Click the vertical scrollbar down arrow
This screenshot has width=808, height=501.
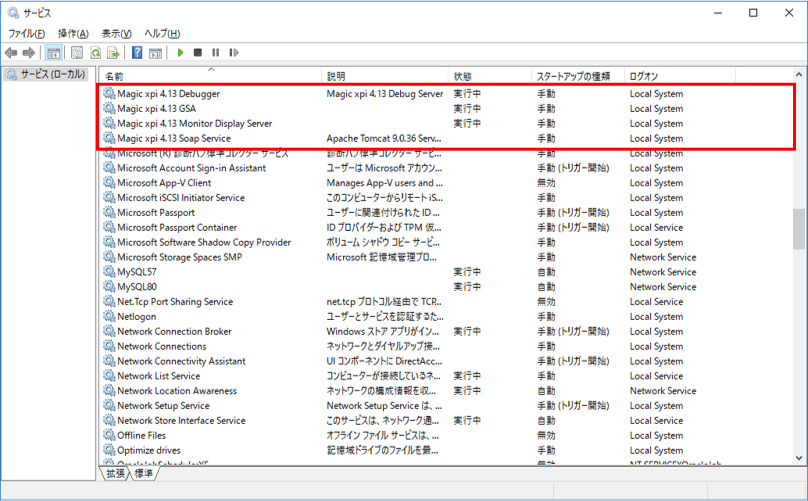798,459
